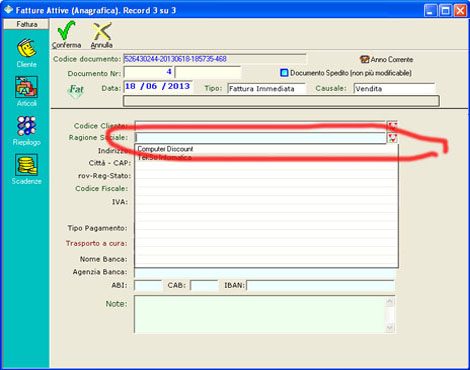This screenshot has width=470, height=370.
Task: Maximize the Fatture Attive window
Action: tap(445, 11)
